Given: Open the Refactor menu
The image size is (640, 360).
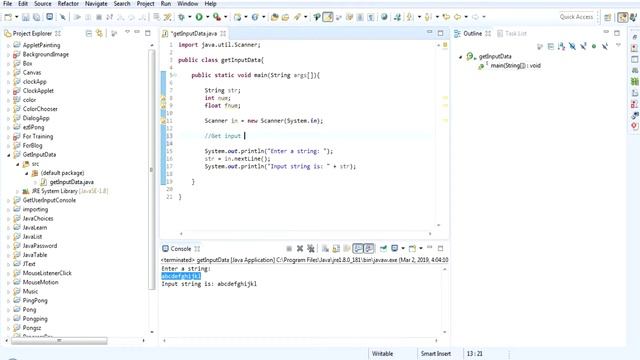Looking at the screenshot, I should pyautogui.click(x=68, y=4).
